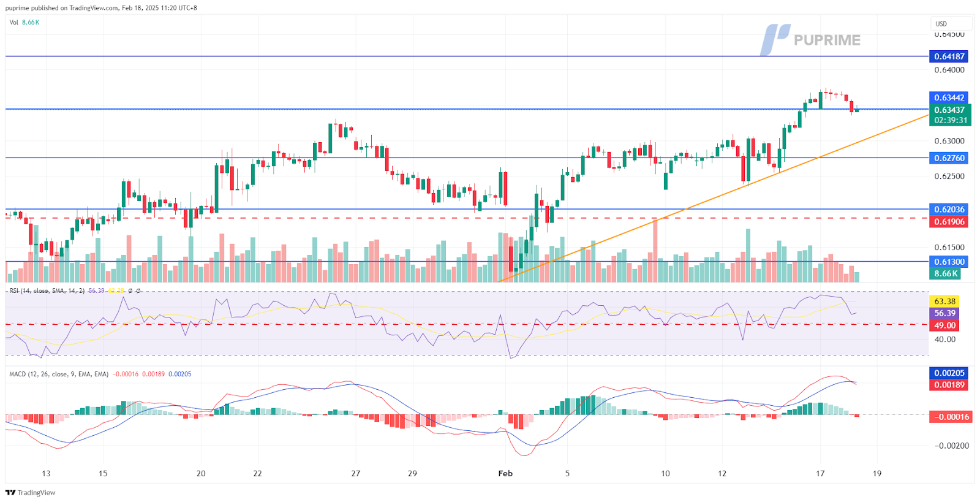
Task: Select date 13 on the time axis
Action: 46,473
